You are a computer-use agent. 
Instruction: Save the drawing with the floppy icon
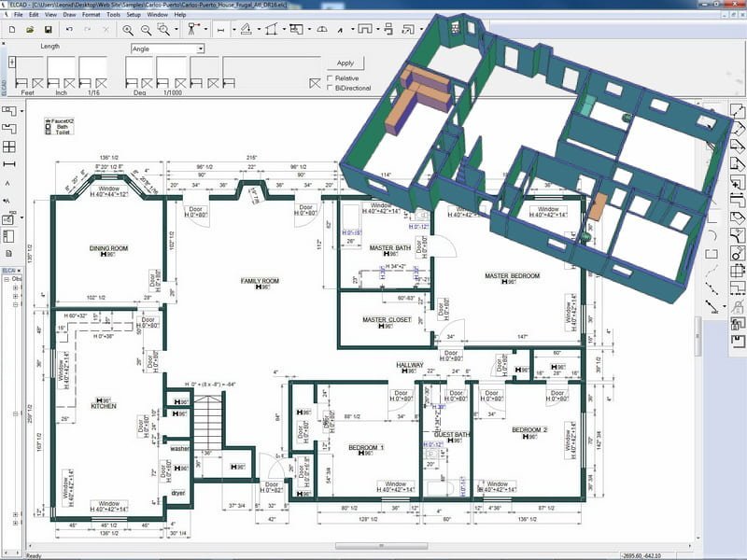49,30
